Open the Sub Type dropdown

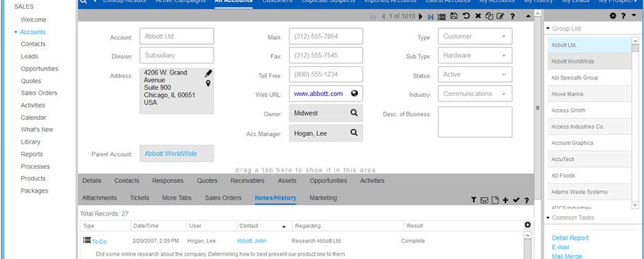[x=503, y=55]
